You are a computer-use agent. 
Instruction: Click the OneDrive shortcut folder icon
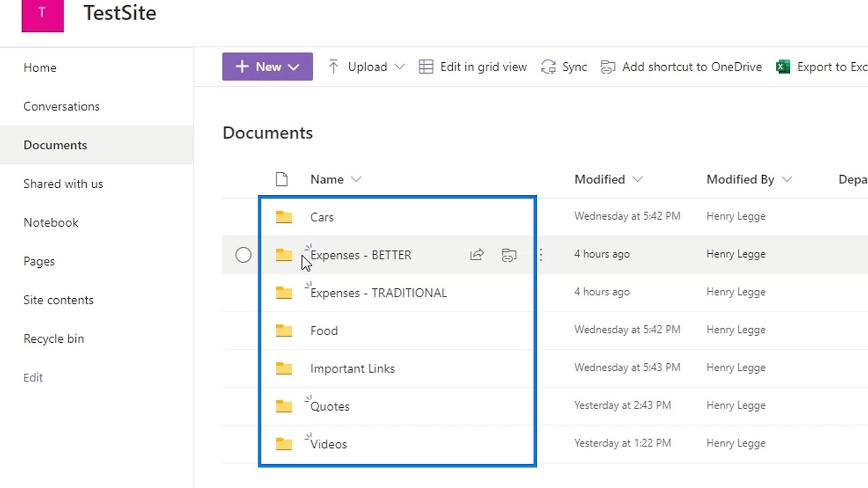coord(608,67)
